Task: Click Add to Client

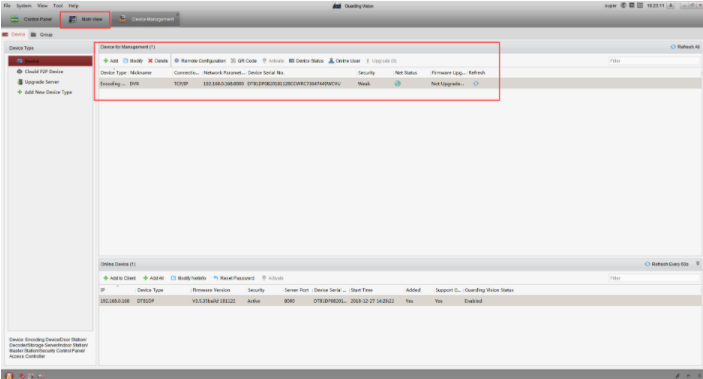Action: pos(119,278)
